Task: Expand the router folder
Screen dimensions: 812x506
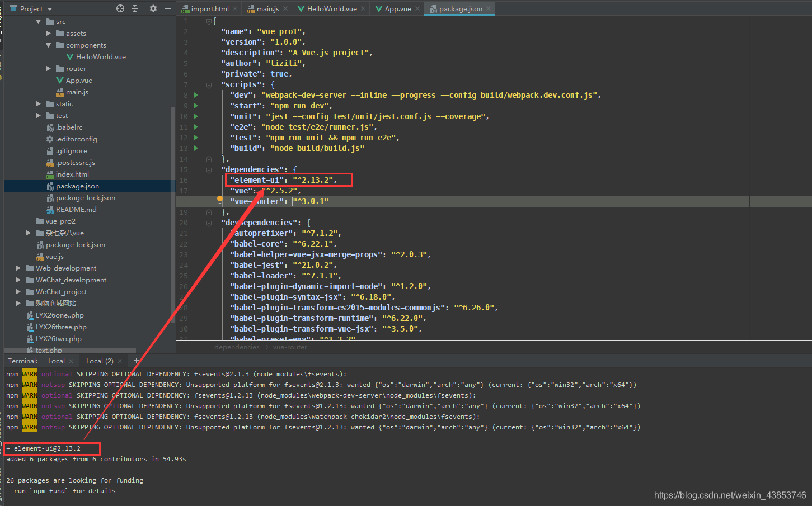Action: click(49, 69)
